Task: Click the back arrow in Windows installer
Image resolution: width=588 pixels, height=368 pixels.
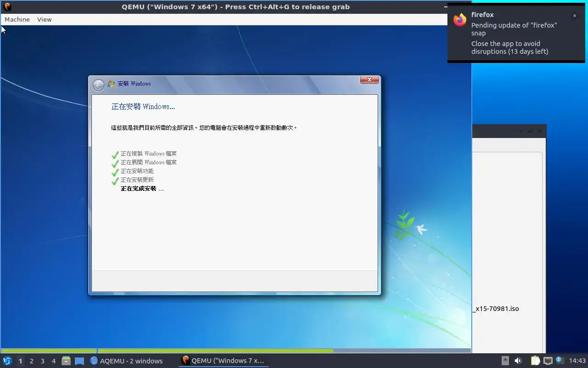Action: click(x=98, y=85)
